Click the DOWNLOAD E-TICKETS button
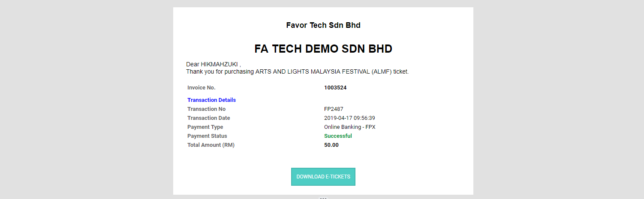The height and width of the screenshot is (199, 644). pyautogui.click(x=323, y=177)
